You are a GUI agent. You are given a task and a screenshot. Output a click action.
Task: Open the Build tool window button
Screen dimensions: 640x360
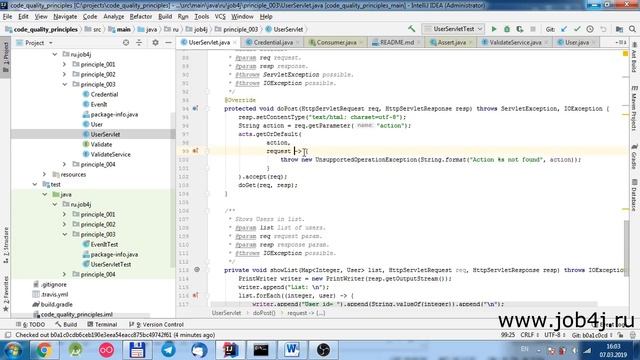[x=66, y=324]
